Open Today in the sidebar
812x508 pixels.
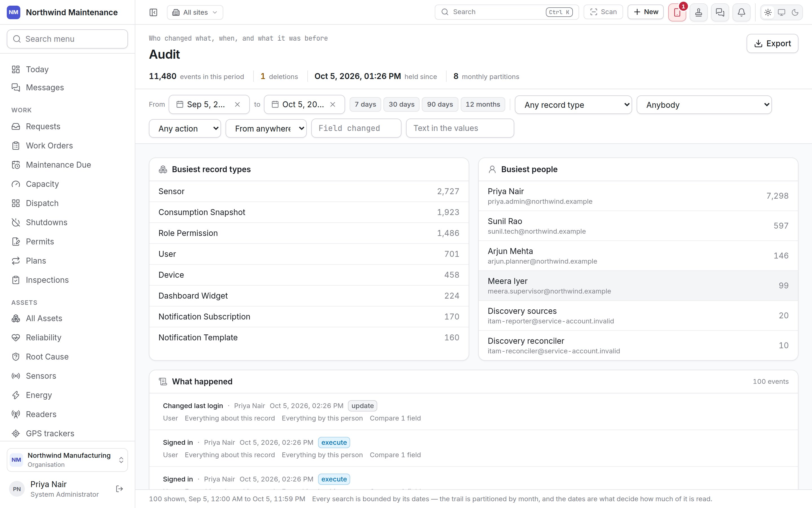[x=67, y=69]
